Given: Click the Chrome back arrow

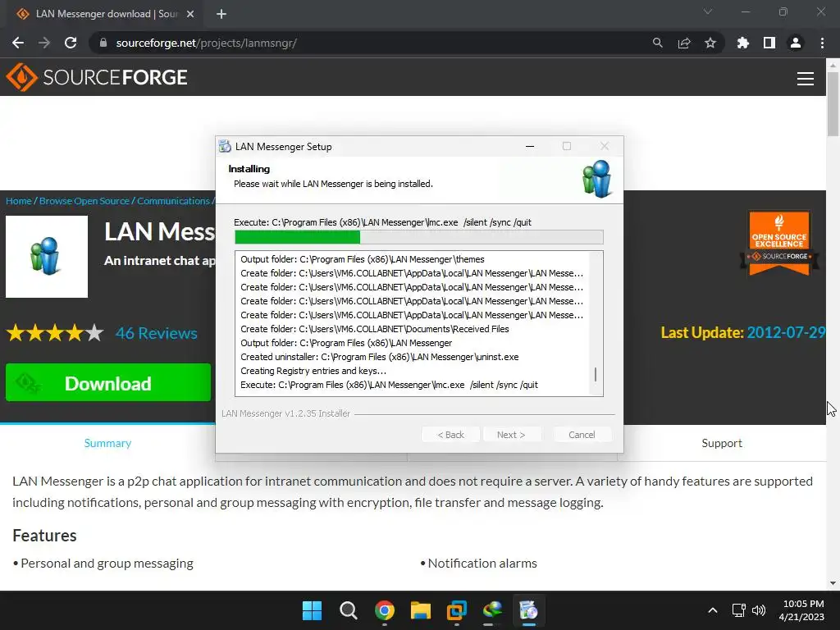Looking at the screenshot, I should pyautogui.click(x=18, y=43).
